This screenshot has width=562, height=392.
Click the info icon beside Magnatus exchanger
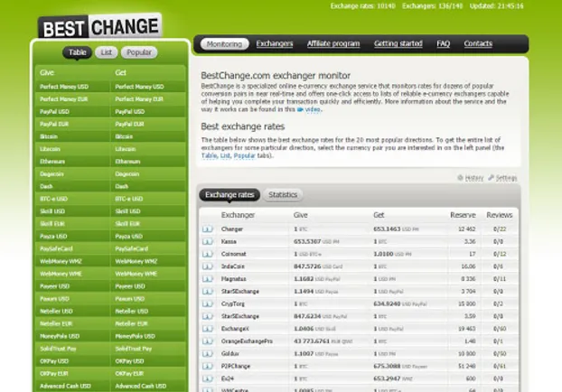(208, 279)
